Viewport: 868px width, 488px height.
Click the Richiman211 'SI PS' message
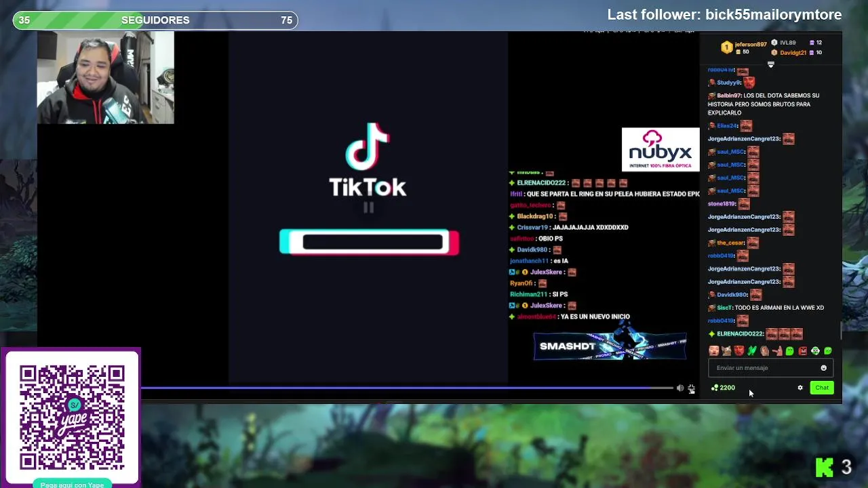(539, 295)
